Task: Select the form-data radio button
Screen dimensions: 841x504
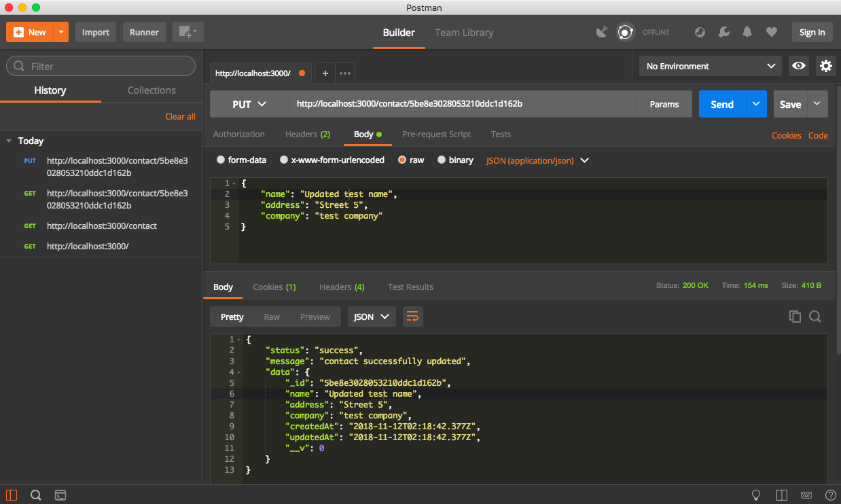Action: point(221,160)
